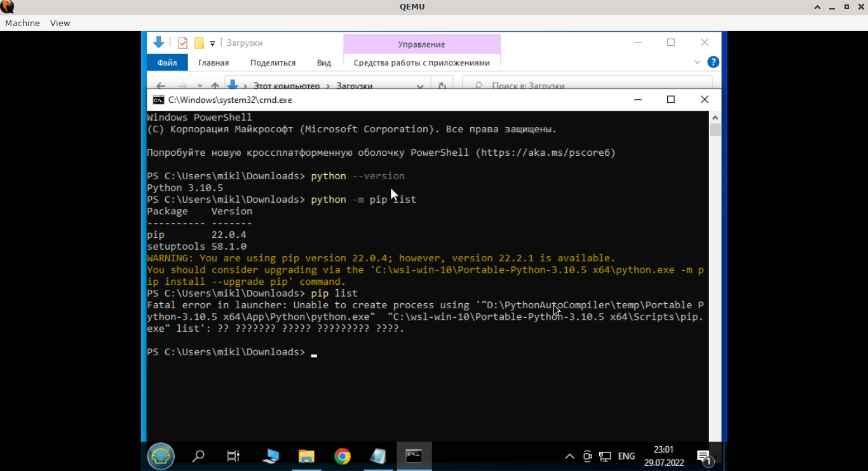Click the device tray icon next to chevron
This screenshot has width=868, height=471.
click(587, 456)
